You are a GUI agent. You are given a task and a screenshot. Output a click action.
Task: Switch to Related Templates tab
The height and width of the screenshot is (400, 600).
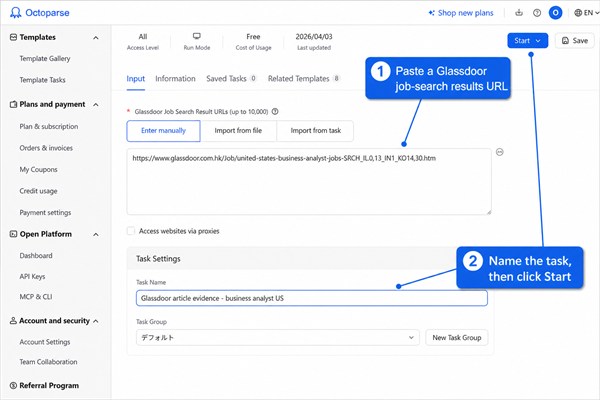304,79
